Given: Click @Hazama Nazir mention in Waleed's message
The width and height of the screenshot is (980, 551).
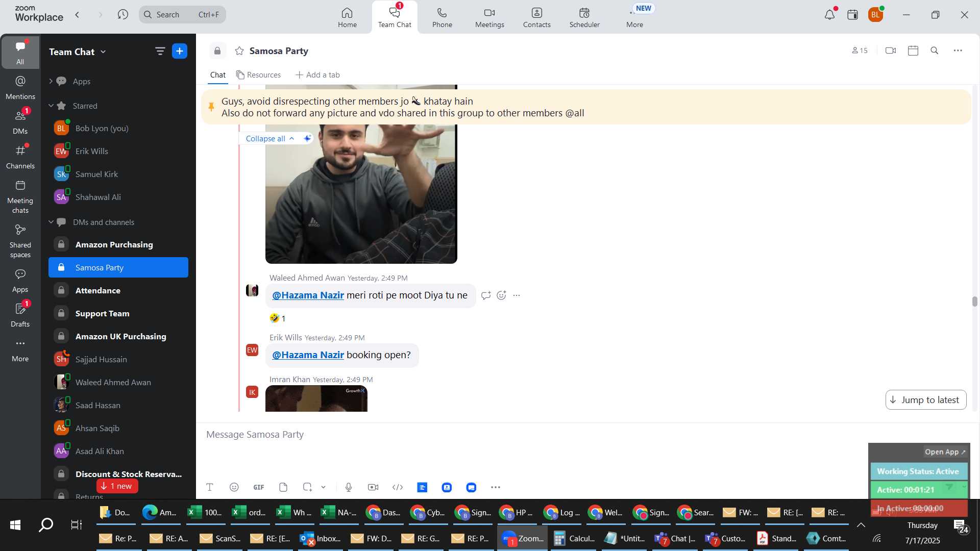Looking at the screenshot, I should tap(308, 295).
